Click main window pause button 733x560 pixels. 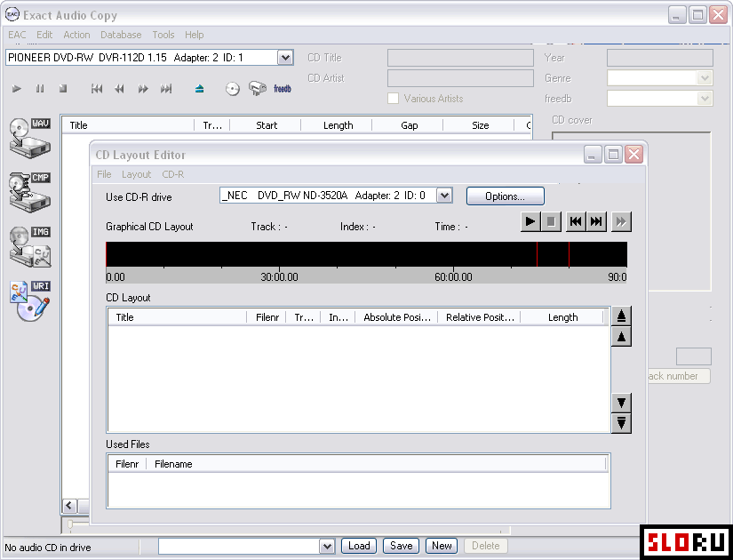pyautogui.click(x=40, y=88)
